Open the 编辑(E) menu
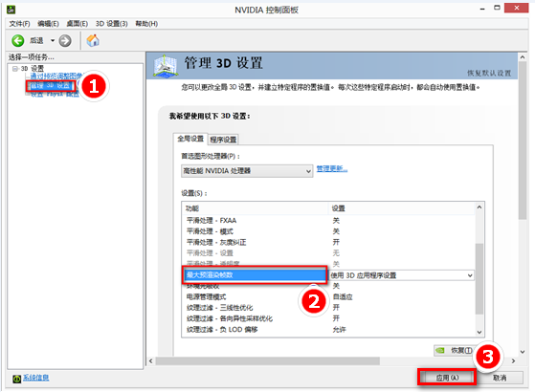Screen dimensions: 535x392 point(48,24)
